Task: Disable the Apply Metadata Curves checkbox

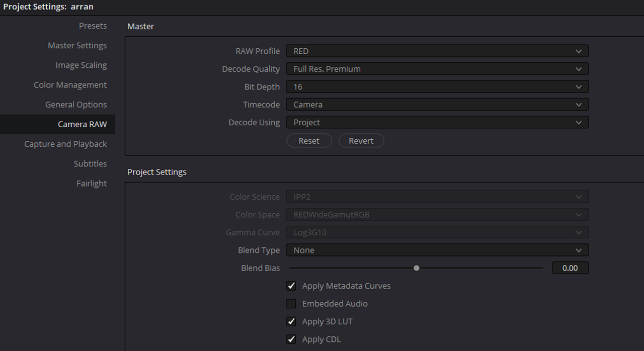Action: point(291,286)
